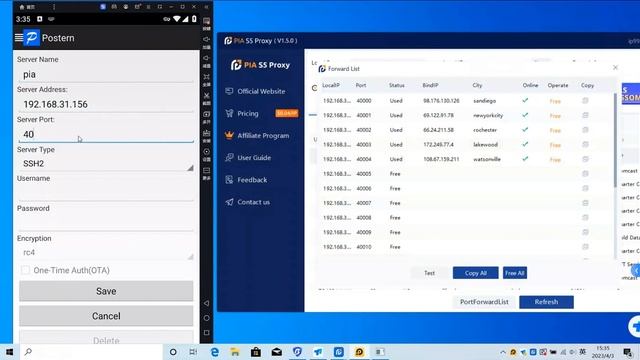Viewport: 640px width, 360px height.
Task: Open the Postern hamburger menu
Action: point(19,38)
